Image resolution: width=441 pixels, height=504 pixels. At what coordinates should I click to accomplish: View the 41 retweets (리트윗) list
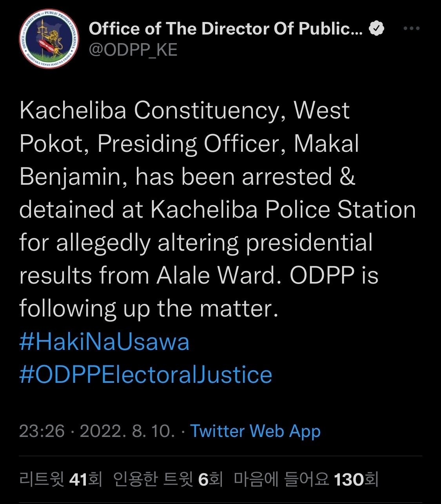tap(61, 479)
